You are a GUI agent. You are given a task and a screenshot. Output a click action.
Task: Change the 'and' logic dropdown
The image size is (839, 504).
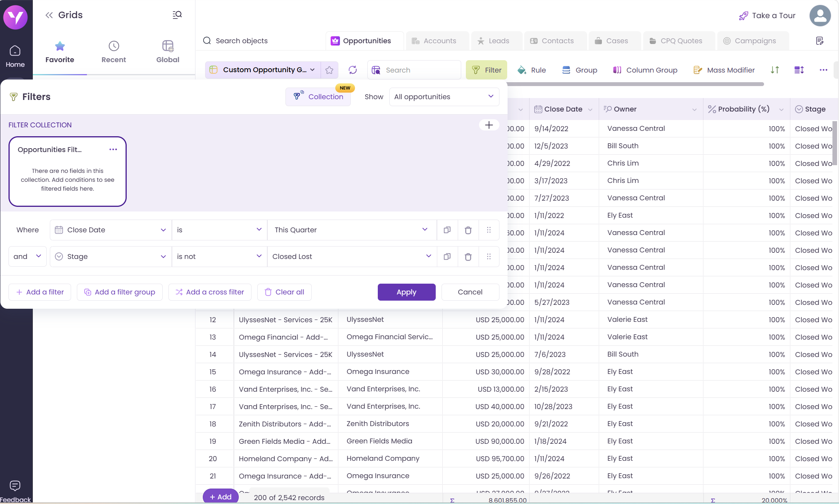pyautogui.click(x=27, y=257)
